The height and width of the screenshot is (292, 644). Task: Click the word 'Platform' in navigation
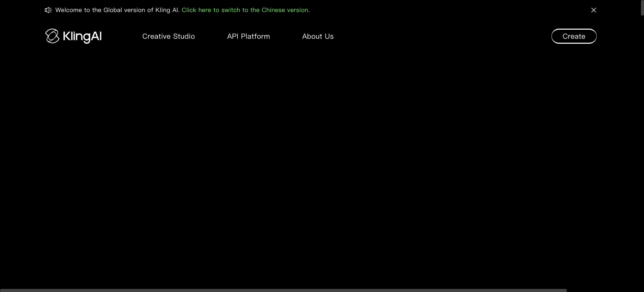click(x=255, y=36)
